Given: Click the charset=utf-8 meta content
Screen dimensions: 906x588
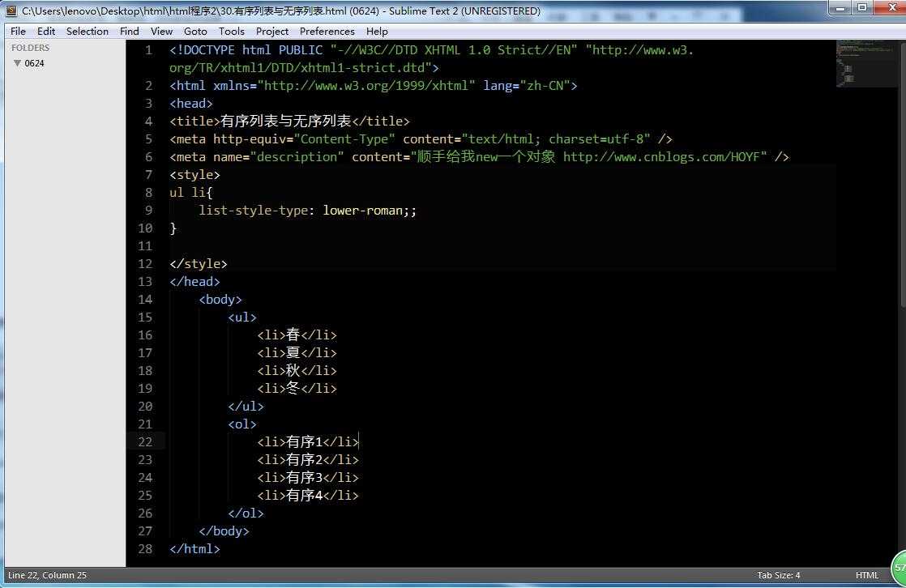Looking at the screenshot, I should point(596,139).
